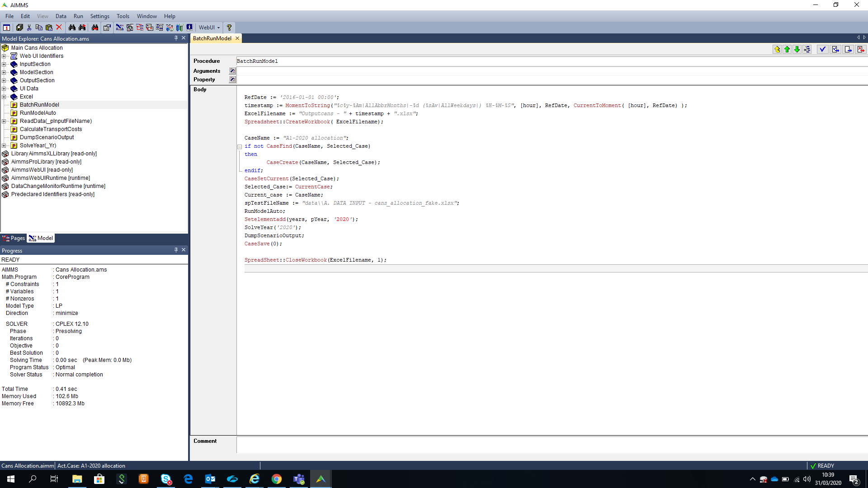Click the Procedure name field
868x488 pixels.
[552, 61]
